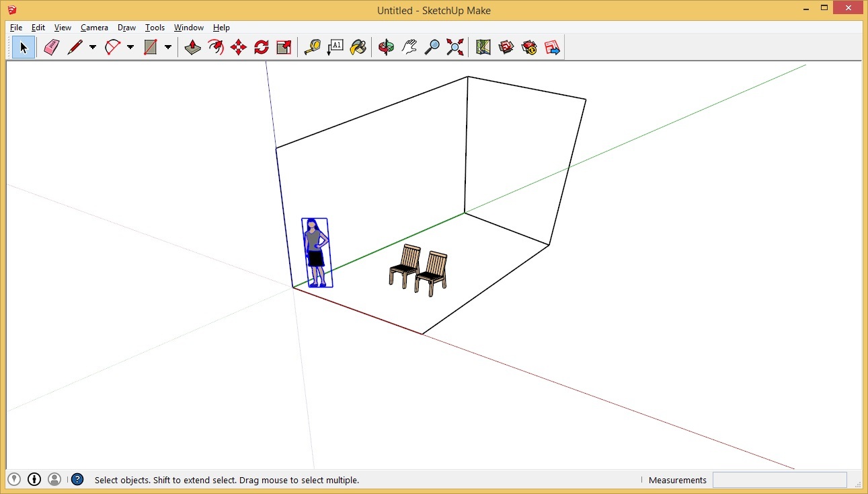Open the Camera menu

click(x=94, y=28)
